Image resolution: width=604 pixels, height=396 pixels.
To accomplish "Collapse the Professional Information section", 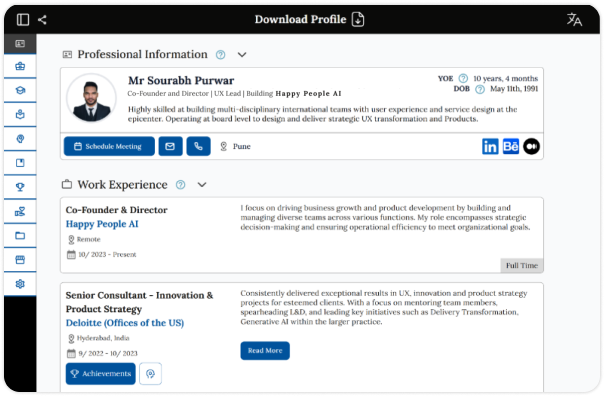I will tap(242, 55).
